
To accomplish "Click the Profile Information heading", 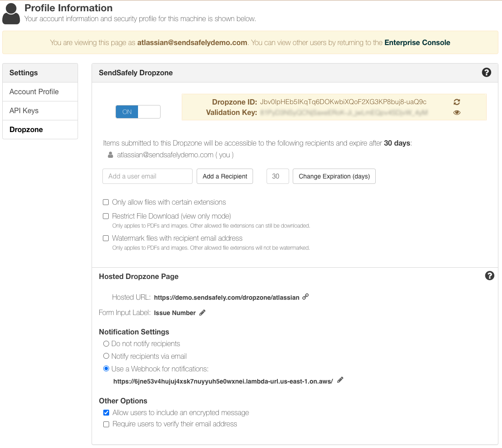I will (69, 8).
